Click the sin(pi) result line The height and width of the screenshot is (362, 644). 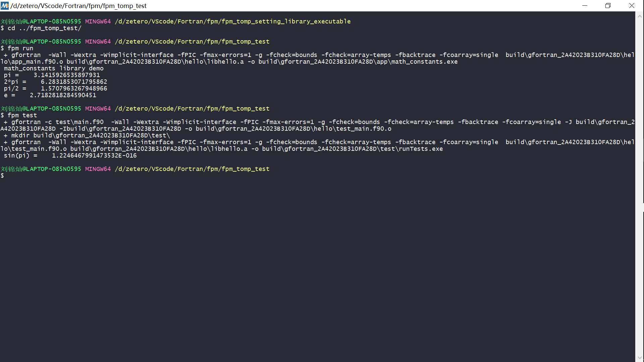70,156
